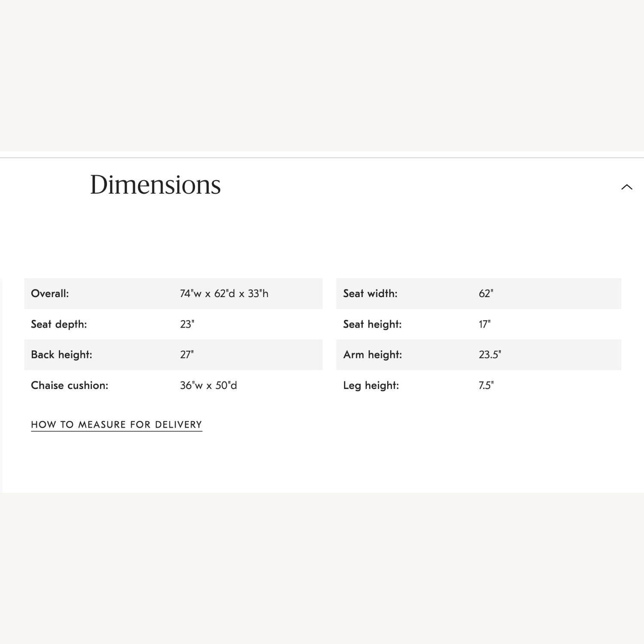This screenshot has width=644, height=644.
Task: Open the How to Measure for Delivery link
Action: click(x=116, y=425)
